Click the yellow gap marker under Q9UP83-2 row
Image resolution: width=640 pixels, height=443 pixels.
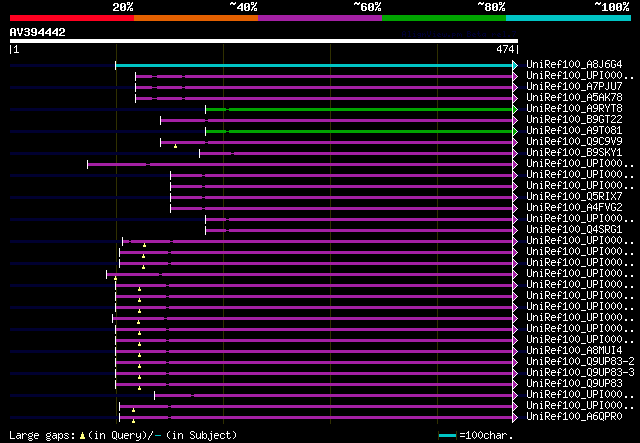tap(140, 366)
